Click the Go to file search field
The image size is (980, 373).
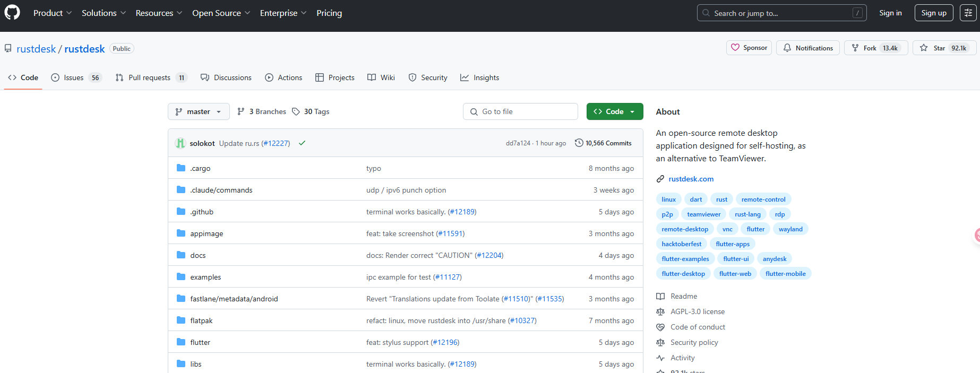pyautogui.click(x=520, y=111)
